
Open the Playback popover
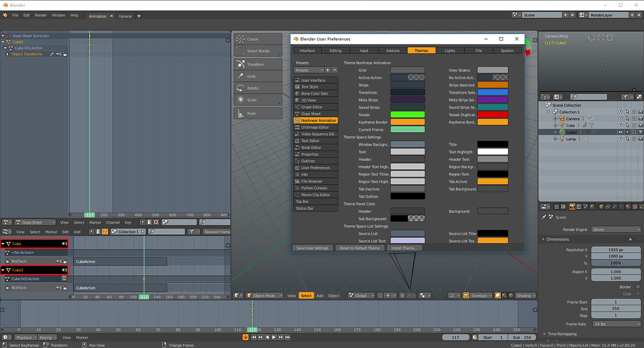25,337
